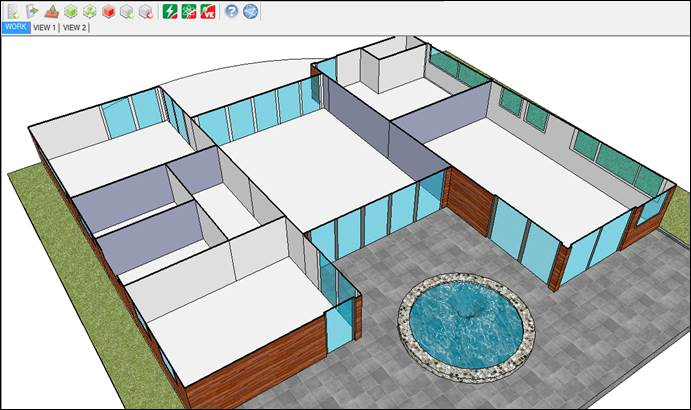Click the green arrow export icon
Viewport: 691px width, 410px height.
coord(32,11)
